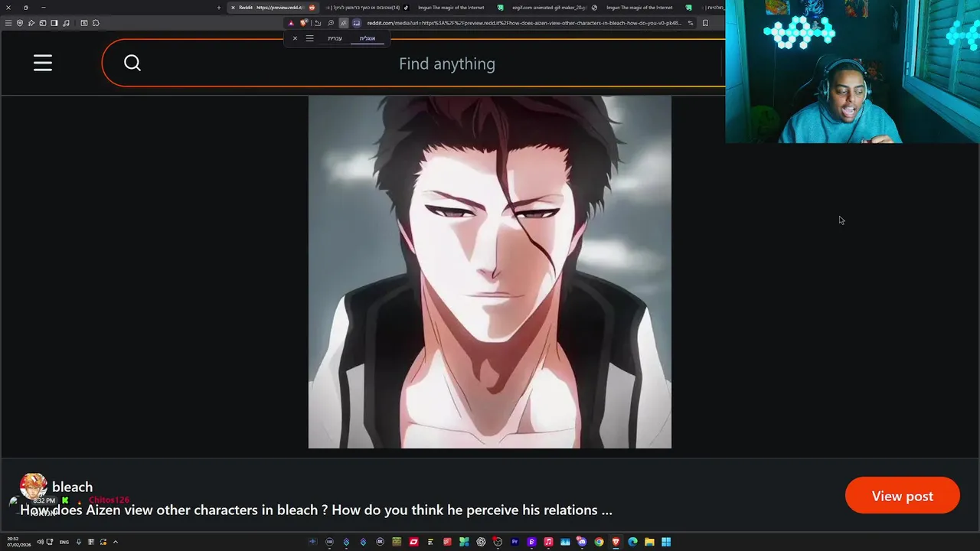Open a new browser tab
Viewport: 980px width, 551px height.
point(219,8)
